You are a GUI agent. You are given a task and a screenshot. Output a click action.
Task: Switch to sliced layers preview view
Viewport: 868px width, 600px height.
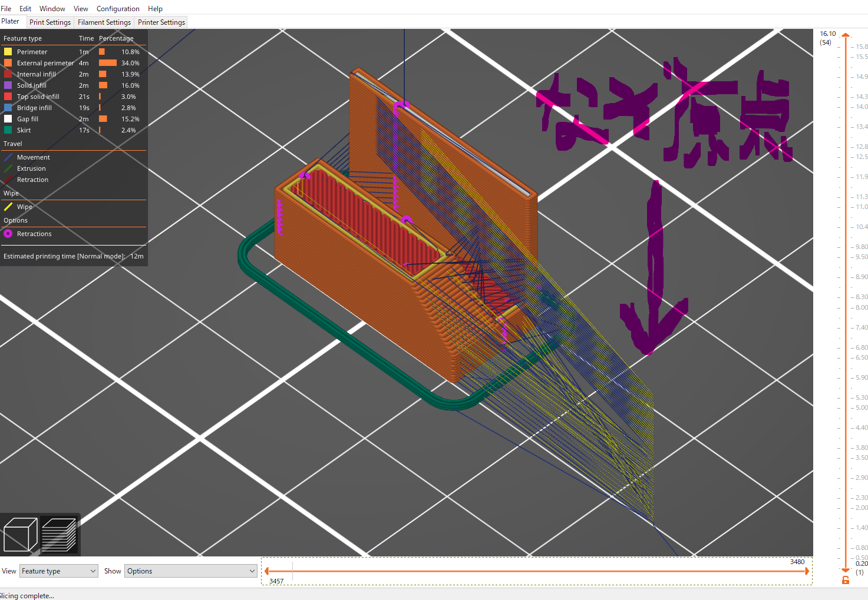[59, 535]
